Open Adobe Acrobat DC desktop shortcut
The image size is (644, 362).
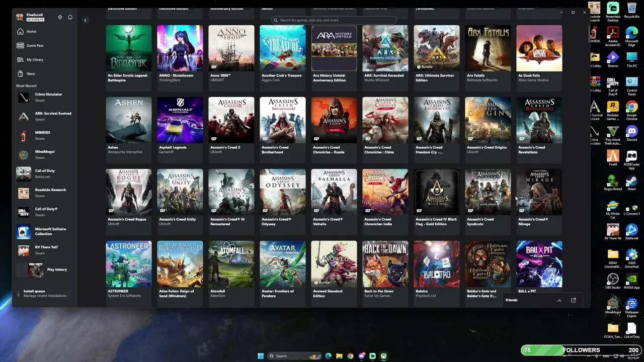coord(613,36)
